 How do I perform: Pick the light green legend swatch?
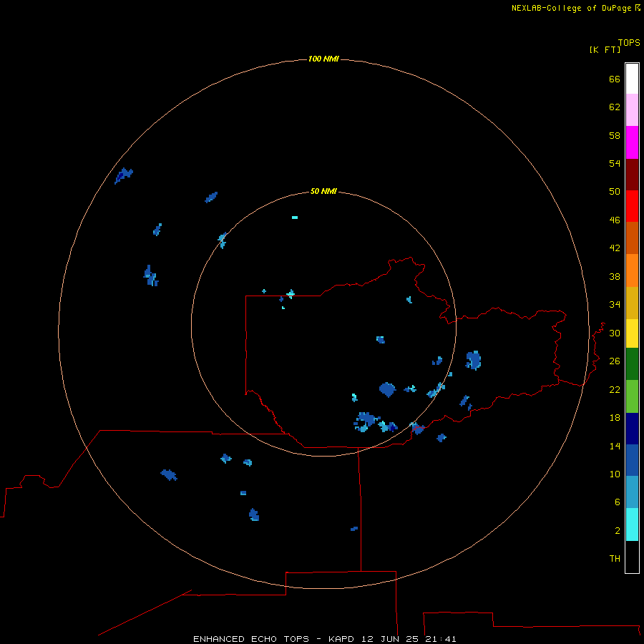632,396
